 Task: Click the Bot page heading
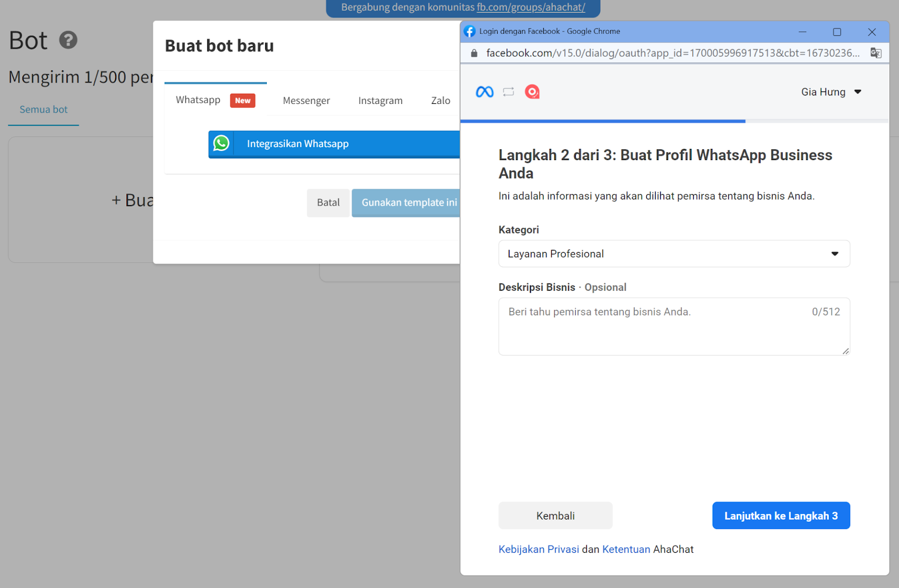tap(28, 40)
